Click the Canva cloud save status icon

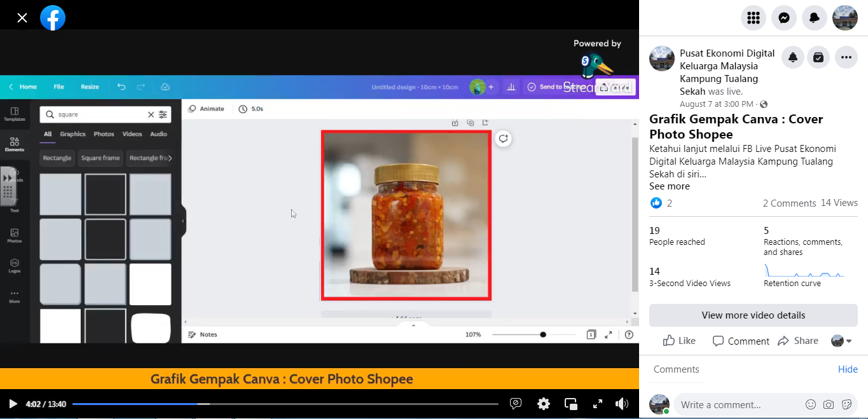click(x=165, y=86)
